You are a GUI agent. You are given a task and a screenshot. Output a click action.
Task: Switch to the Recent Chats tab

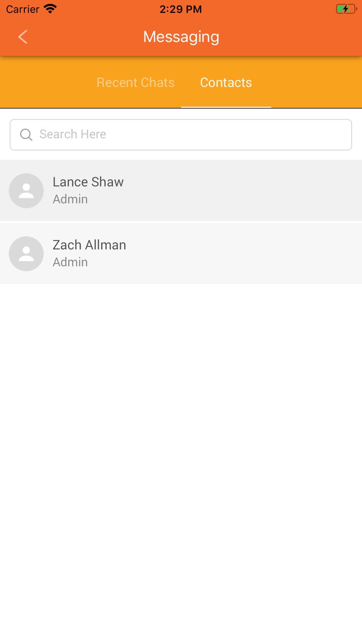tap(135, 83)
